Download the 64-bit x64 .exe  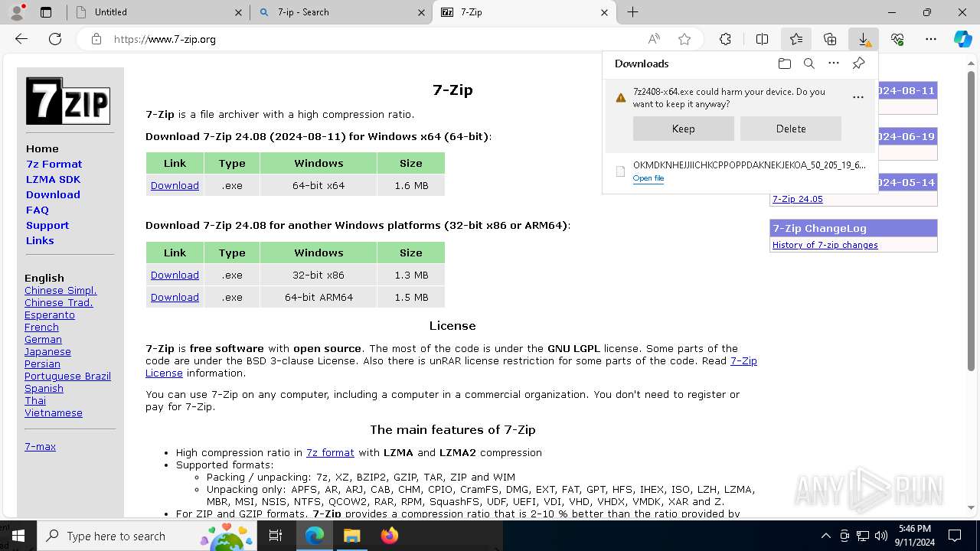point(175,185)
